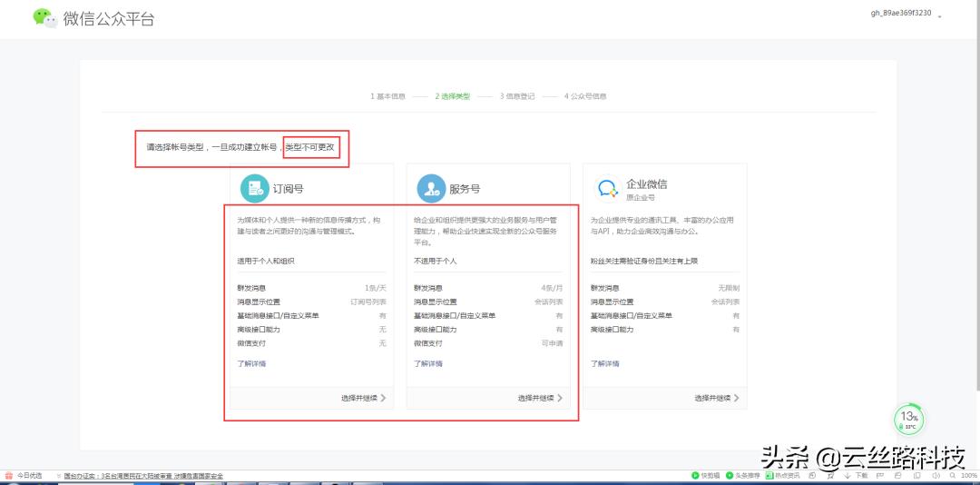The image size is (980, 485).
Task: Choose 选择并继续 for 服务号
Action: coord(540,398)
